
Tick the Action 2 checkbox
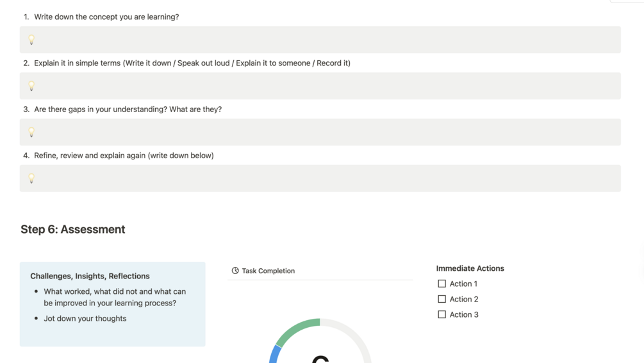[442, 299]
